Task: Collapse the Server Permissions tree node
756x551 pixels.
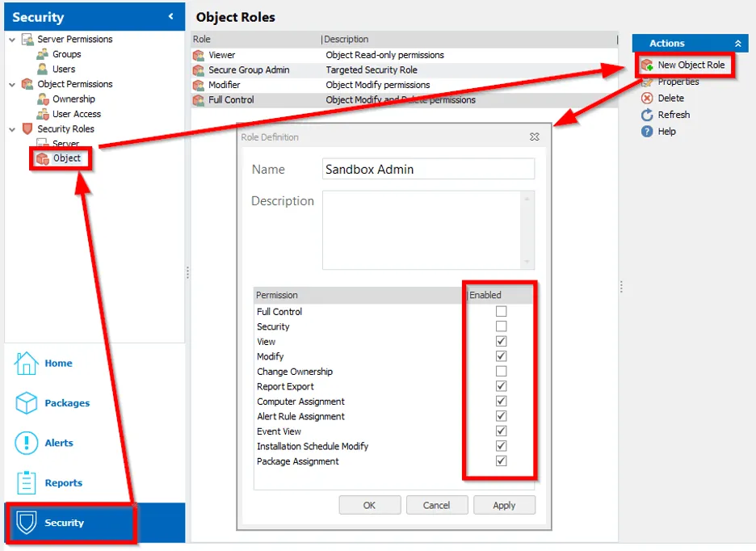Action: [12, 39]
